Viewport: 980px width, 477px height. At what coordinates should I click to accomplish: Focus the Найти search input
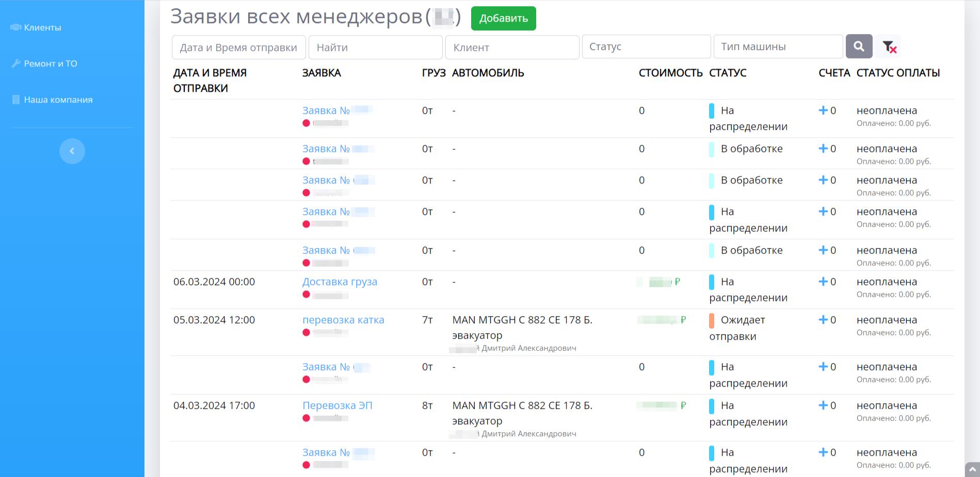pos(375,47)
